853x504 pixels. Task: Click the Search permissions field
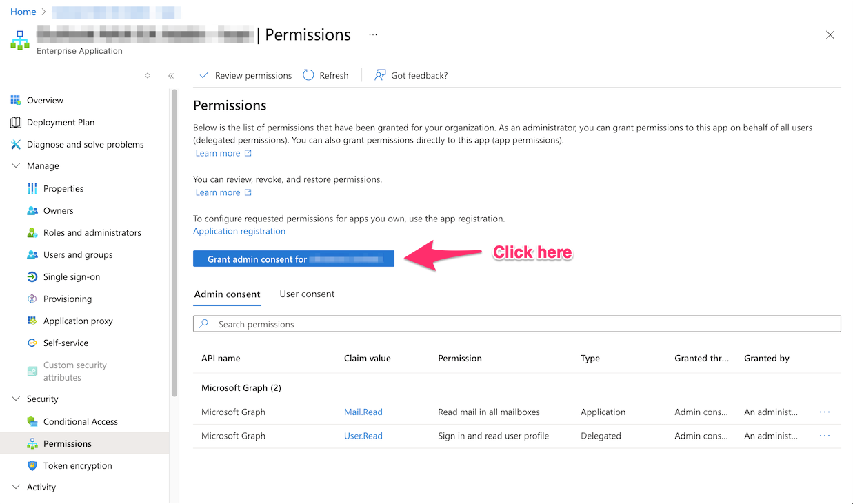(517, 324)
